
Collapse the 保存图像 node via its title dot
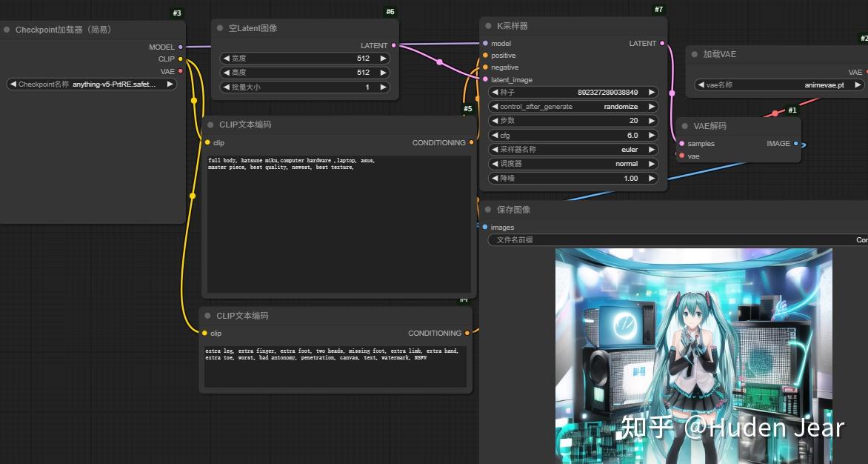[488, 210]
